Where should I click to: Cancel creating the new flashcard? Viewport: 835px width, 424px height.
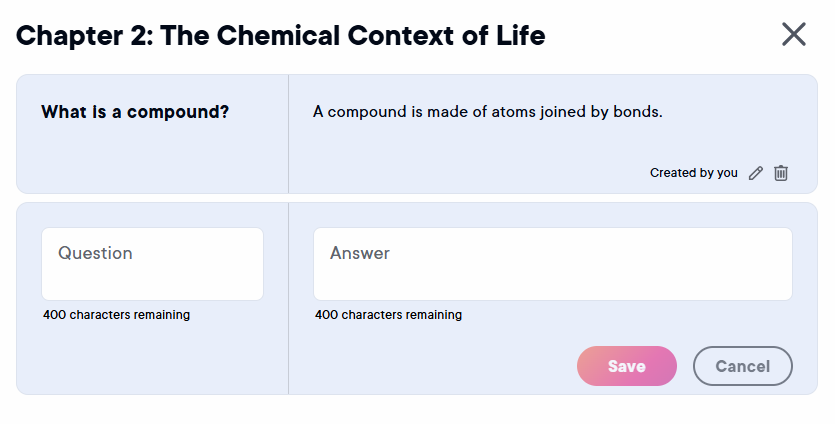742,366
